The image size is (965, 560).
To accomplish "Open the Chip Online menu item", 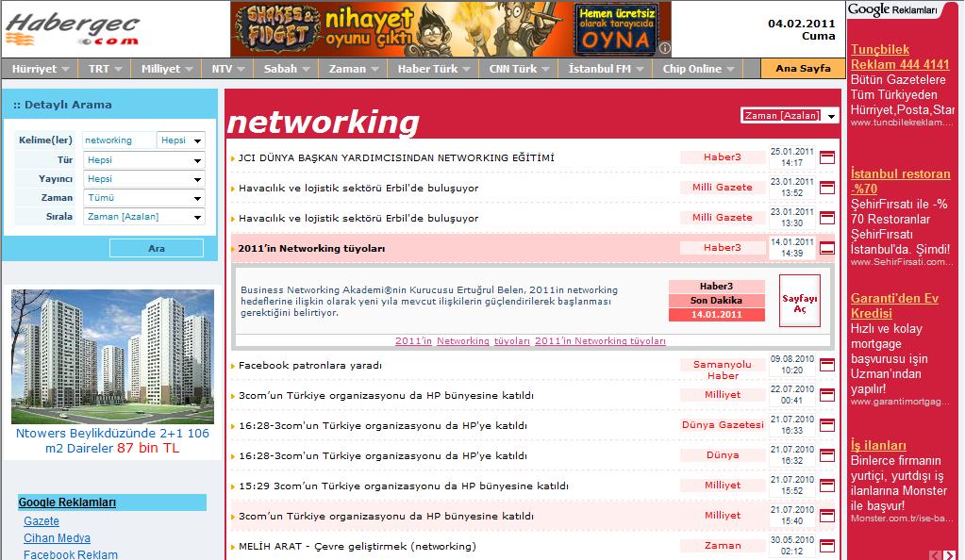I will tap(698, 69).
